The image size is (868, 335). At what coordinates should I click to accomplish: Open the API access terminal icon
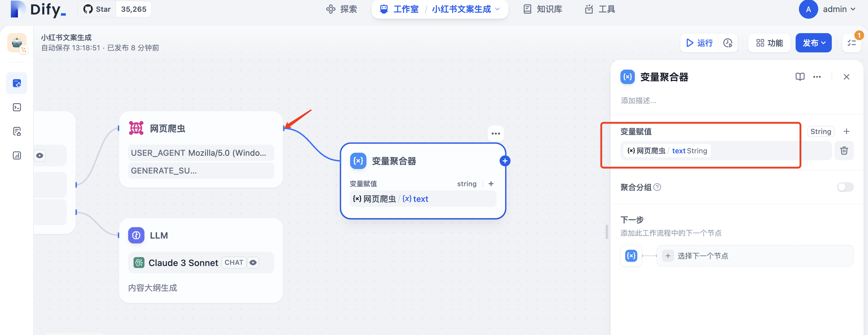point(17,107)
